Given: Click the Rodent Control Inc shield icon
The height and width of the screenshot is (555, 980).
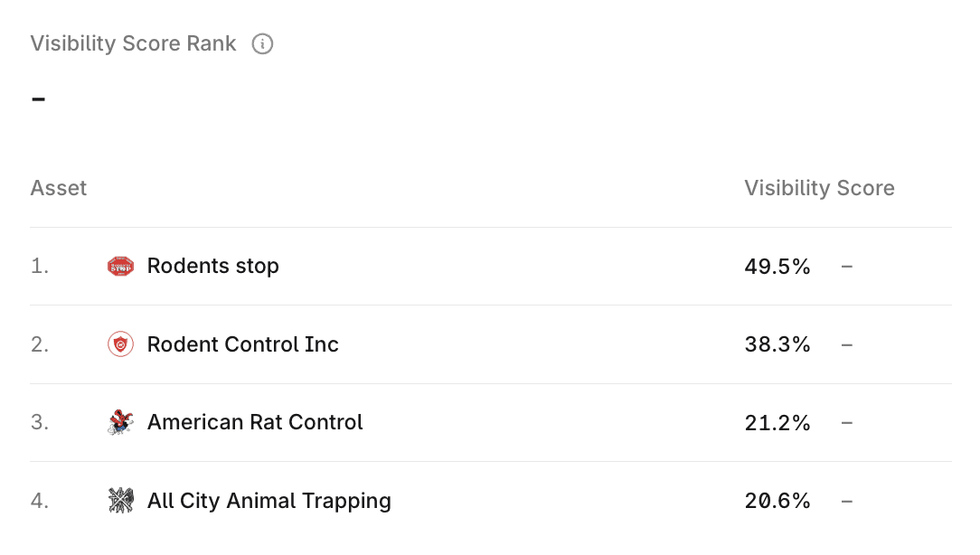Looking at the screenshot, I should point(120,344).
